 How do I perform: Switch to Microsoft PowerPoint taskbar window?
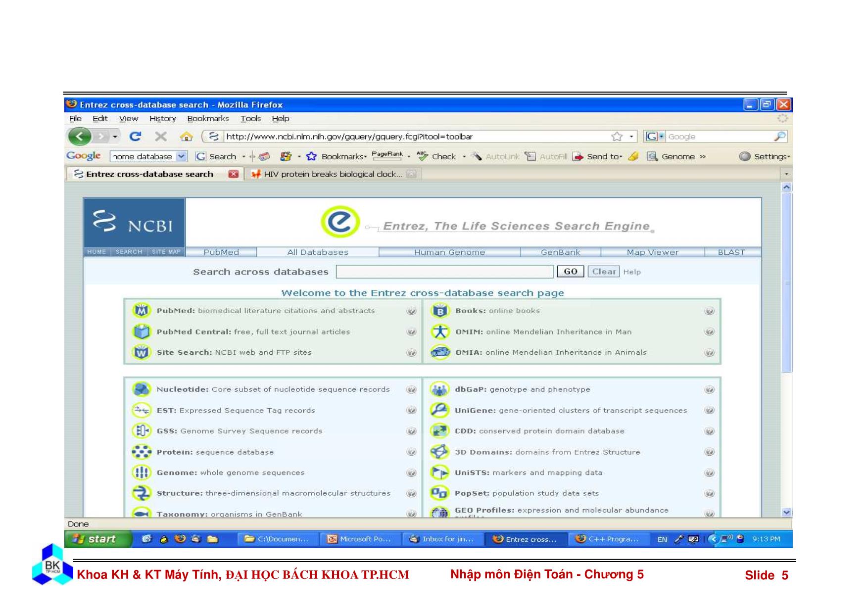coord(360,539)
